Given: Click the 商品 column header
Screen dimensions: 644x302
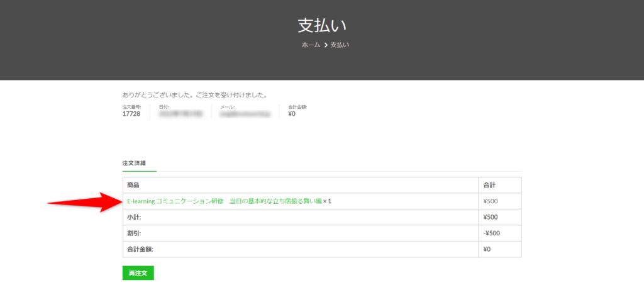Looking at the screenshot, I should [133, 186].
